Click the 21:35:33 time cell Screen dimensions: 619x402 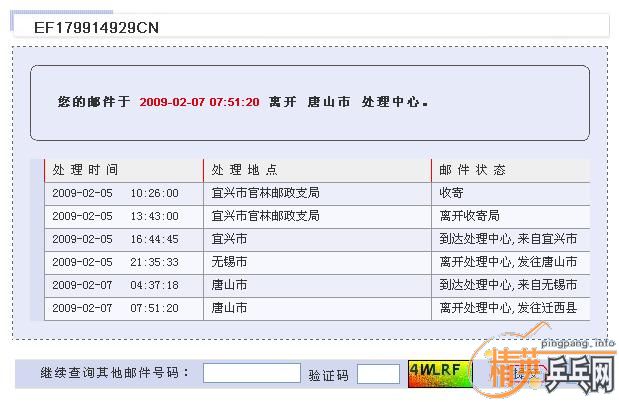[154, 262]
